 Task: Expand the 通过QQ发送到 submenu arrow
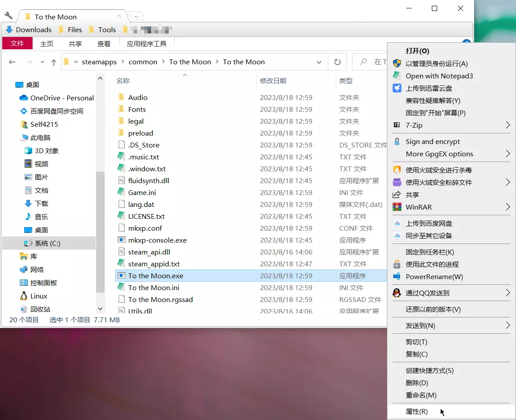[508, 293]
